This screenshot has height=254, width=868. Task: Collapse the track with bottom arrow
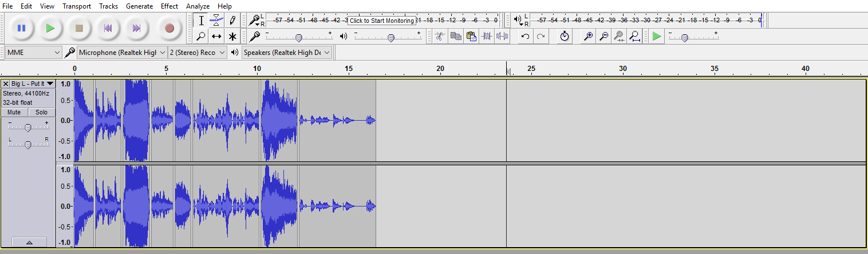click(x=29, y=243)
